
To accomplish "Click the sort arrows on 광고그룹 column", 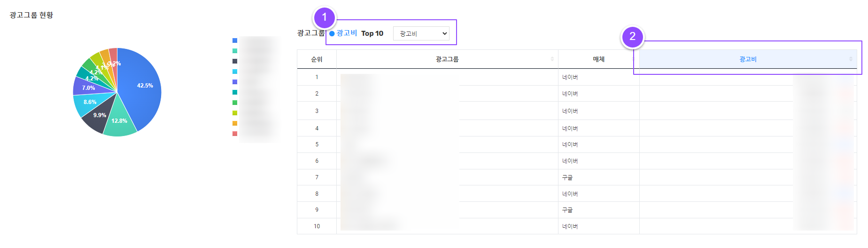I will 552,59.
